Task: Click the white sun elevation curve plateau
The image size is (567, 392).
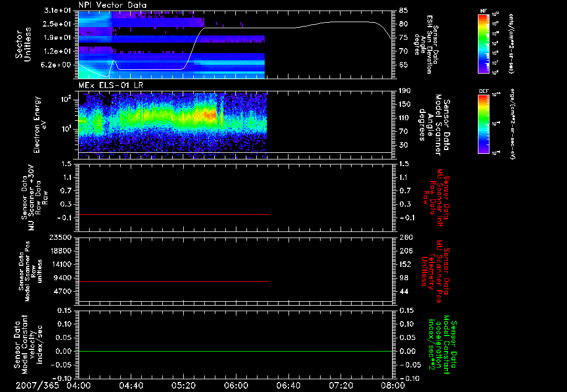Action: [x=250, y=28]
